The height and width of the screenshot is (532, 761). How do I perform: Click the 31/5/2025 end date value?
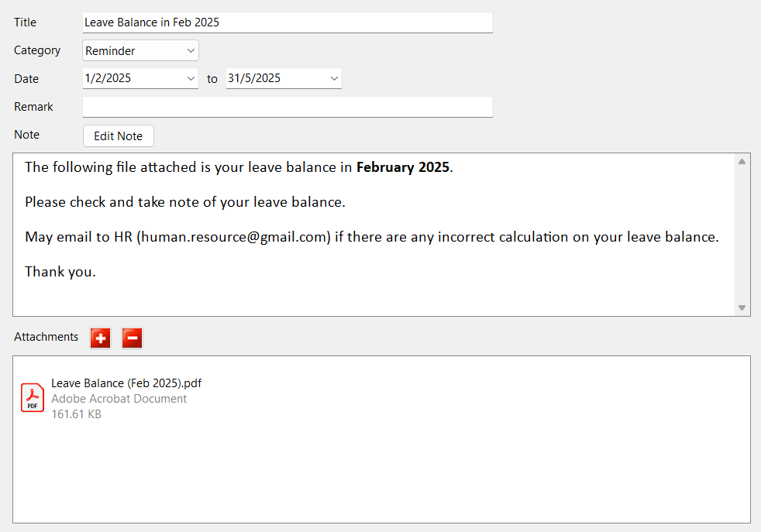[254, 78]
